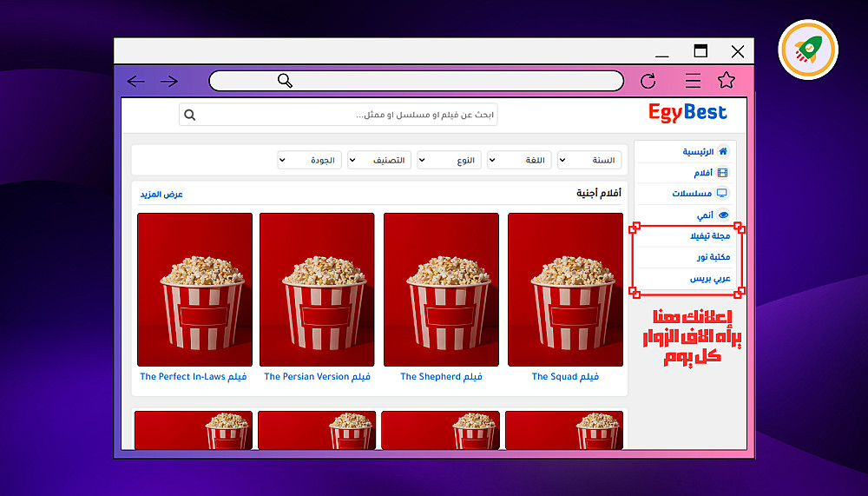Click the browser back arrow
This screenshot has width=868, height=496.
coord(135,82)
